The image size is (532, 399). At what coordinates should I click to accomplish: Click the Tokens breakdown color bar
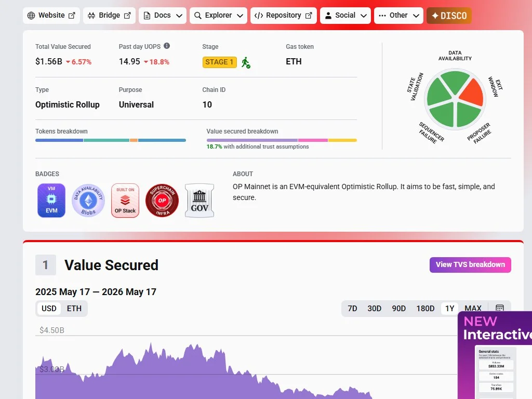pyautogui.click(x=111, y=140)
